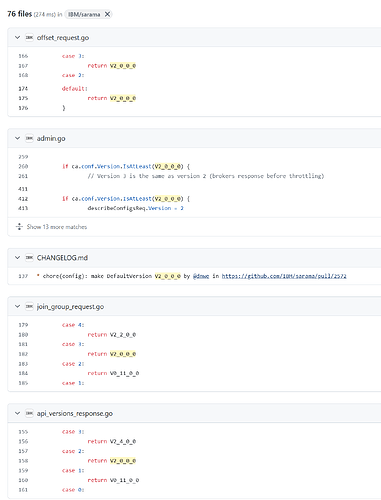The height and width of the screenshot is (500, 381).
Task: Click 'return V0_11_0_0' in join_group_request.go
Action: tap(113, 373)
